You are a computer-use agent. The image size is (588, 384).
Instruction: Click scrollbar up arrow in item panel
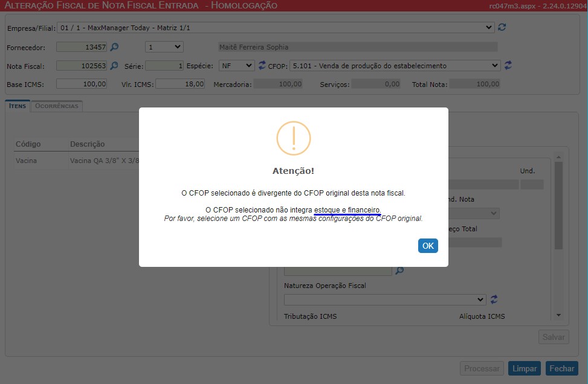[558, 157]
